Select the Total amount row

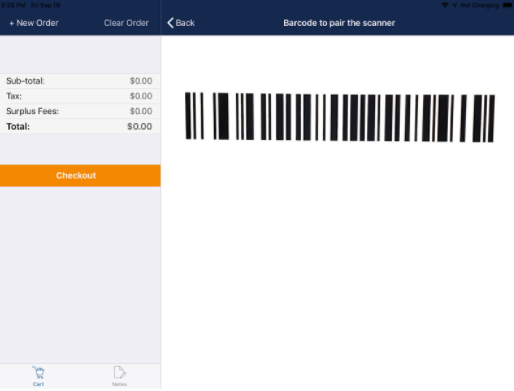click(x=80, y=127)
